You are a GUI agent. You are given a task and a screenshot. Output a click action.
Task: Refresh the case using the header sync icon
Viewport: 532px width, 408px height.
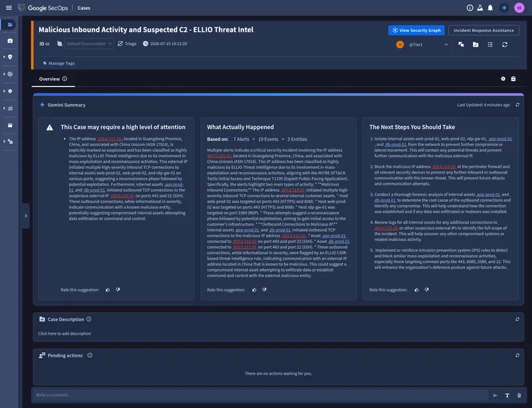click(505, 45)
